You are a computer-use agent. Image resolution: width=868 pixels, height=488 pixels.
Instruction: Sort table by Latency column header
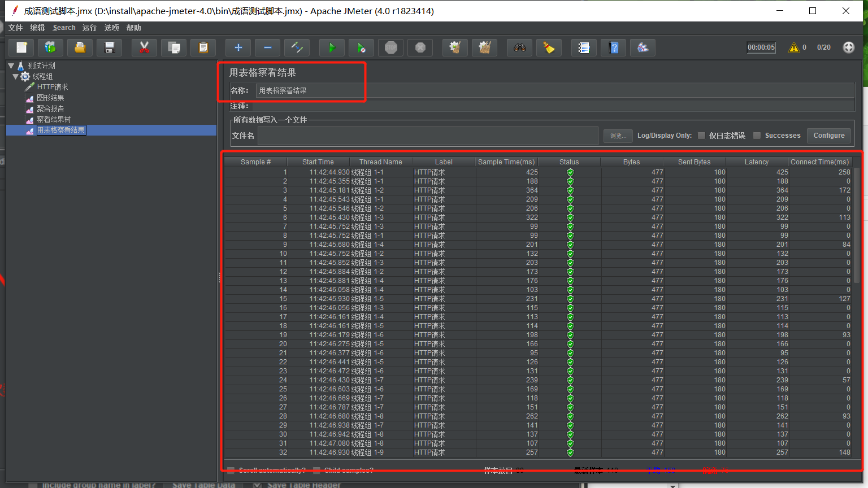tap(757, 162)
